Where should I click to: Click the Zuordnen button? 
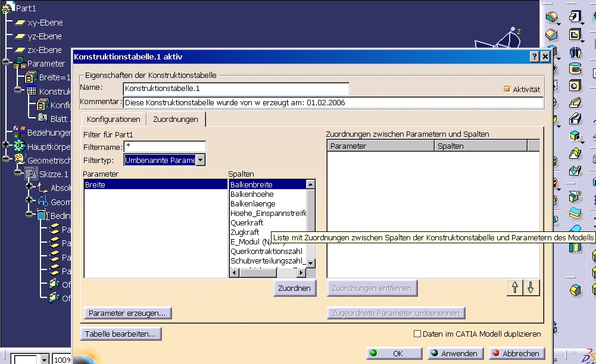(x=294, y=288)
